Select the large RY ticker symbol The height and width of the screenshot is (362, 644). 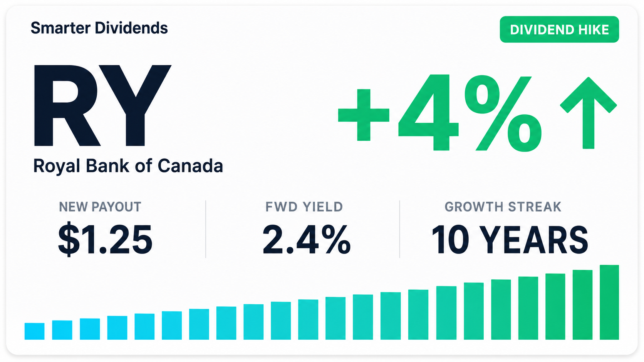[102, 106]
